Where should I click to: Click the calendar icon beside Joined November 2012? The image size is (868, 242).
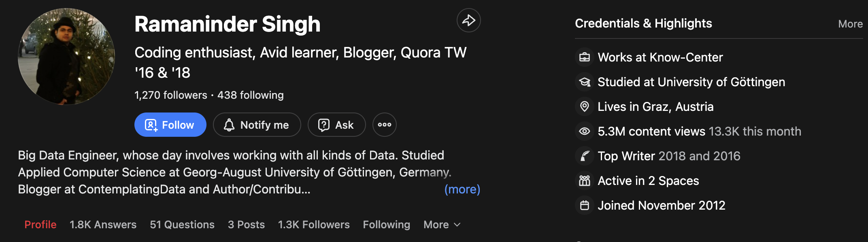[x=584, y=205]
